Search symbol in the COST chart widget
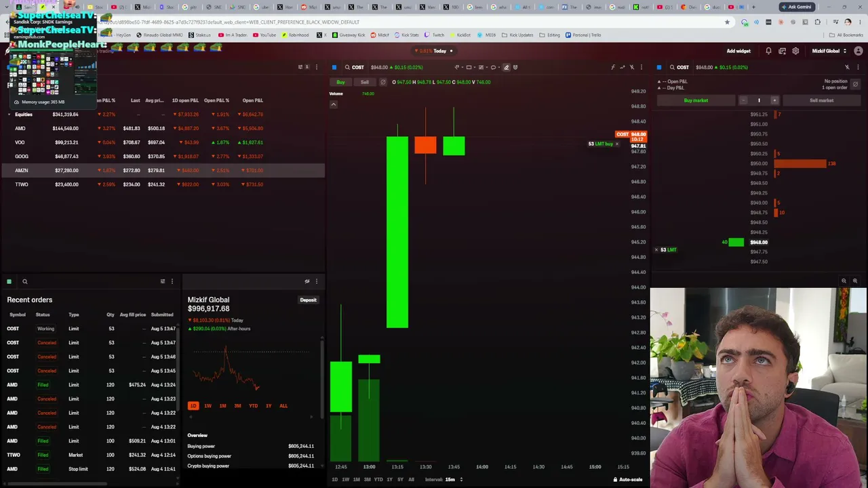The width and height of the screenshot is (868, 488). [347, 67]
